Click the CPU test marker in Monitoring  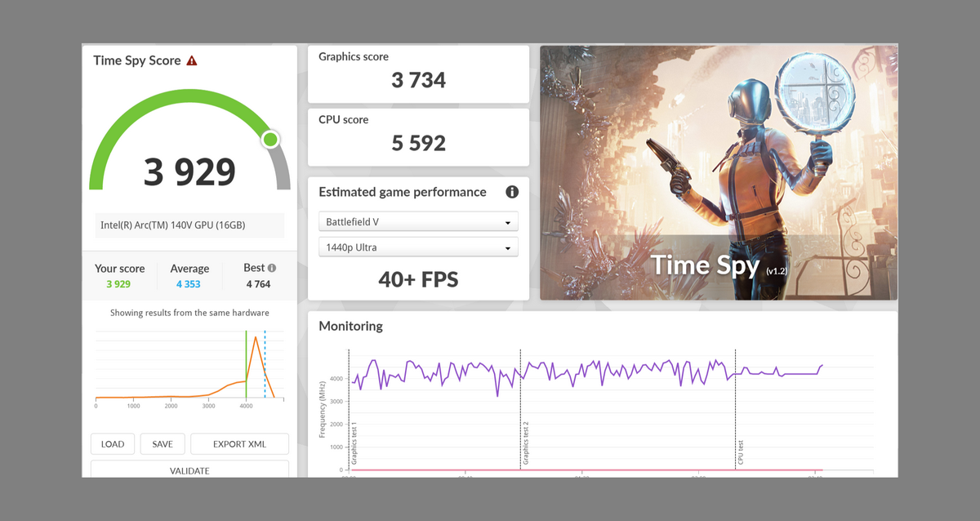point(741,453)
